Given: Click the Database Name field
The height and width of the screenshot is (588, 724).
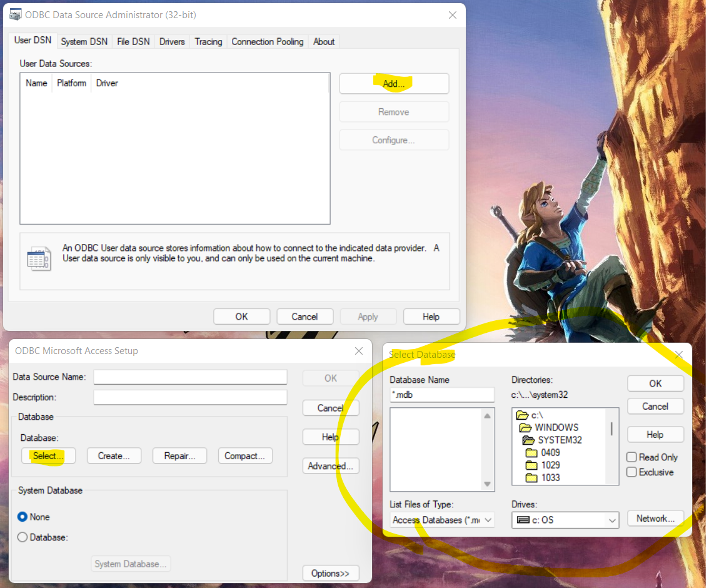Looking at the screenshot, I should click(x=442, y=395).
